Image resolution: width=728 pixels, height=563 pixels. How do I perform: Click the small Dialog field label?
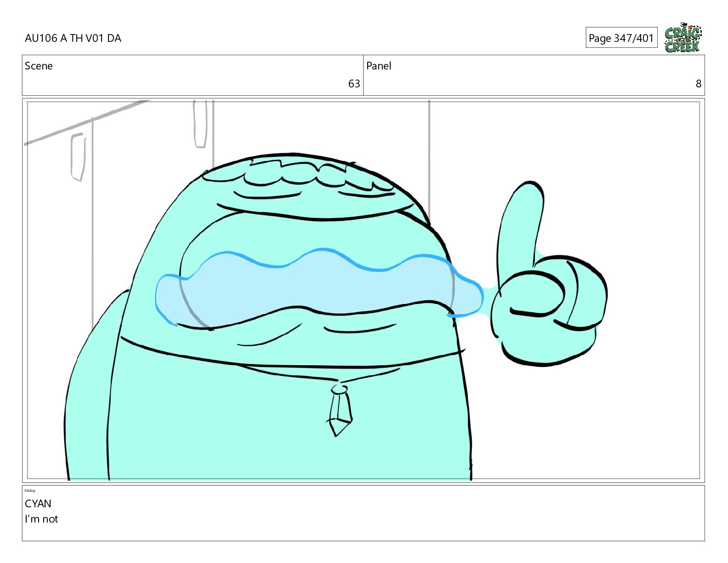(x=30, y=490)
